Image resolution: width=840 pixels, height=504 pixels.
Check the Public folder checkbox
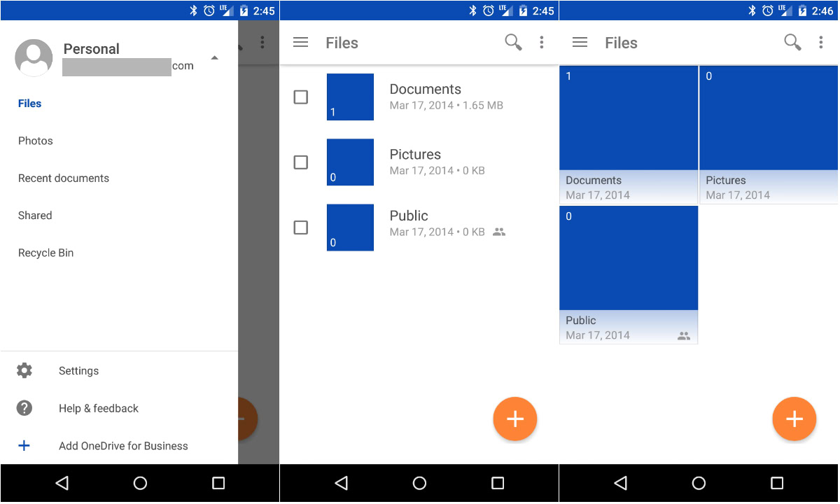coord(300,227)
